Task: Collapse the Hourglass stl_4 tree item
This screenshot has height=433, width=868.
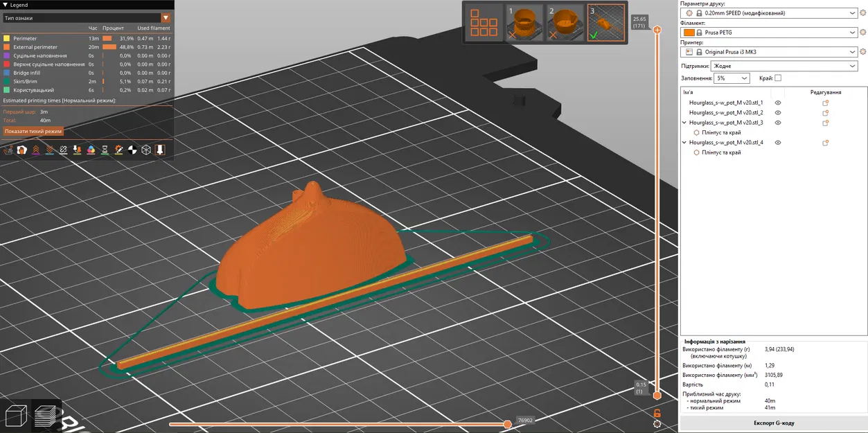Action: coord(685,143)
